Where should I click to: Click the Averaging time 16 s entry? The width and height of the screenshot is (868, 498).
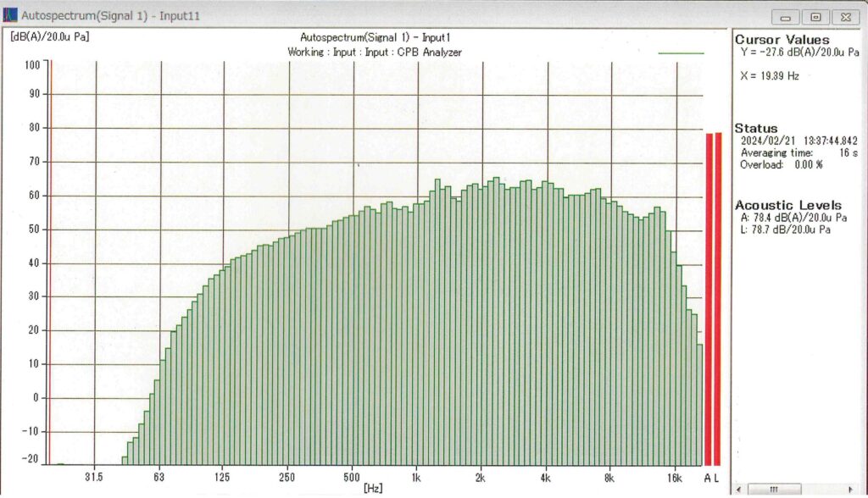(x=798, y=152)
